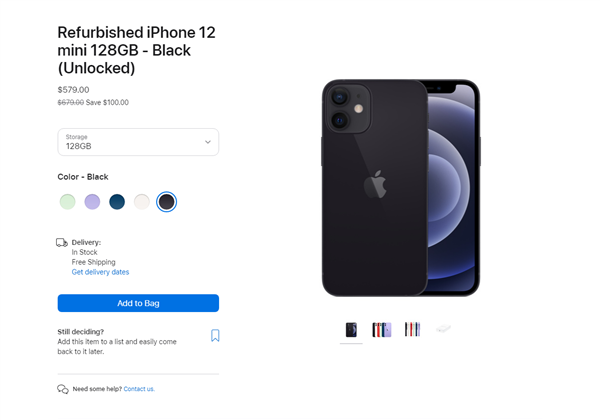Open the Get delivery dates link
Viewport: 600px width, 420px height.
click(100, 272)
